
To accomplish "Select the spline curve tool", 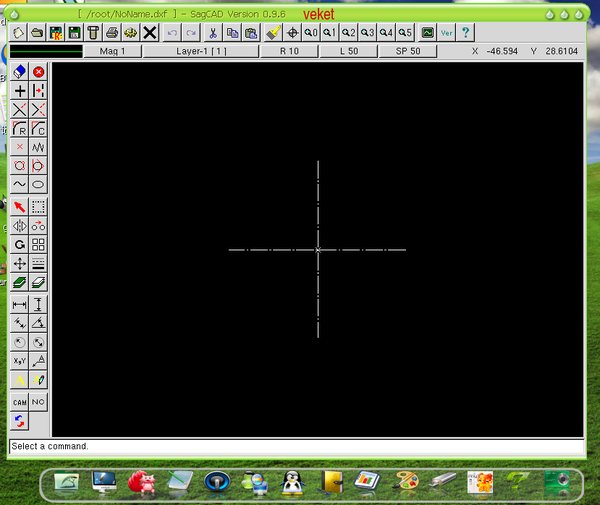I will [x=20, y=184].
